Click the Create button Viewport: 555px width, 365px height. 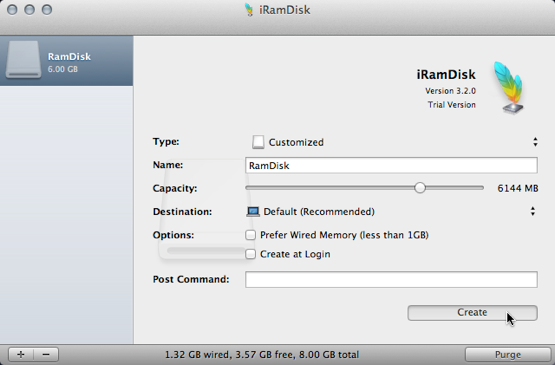tap(473, 313)
